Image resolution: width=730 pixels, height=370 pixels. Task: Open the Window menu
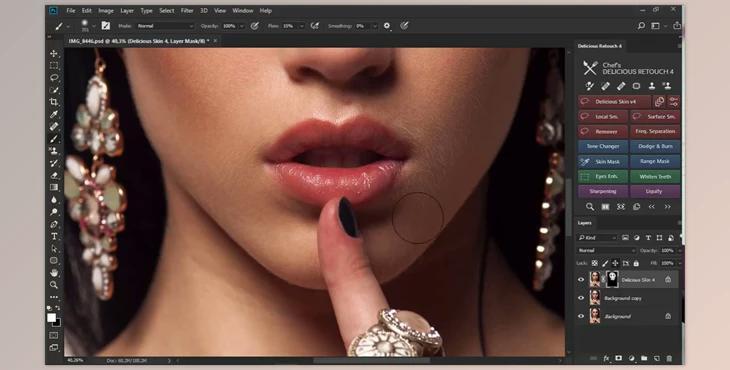(x=243, y=10)
